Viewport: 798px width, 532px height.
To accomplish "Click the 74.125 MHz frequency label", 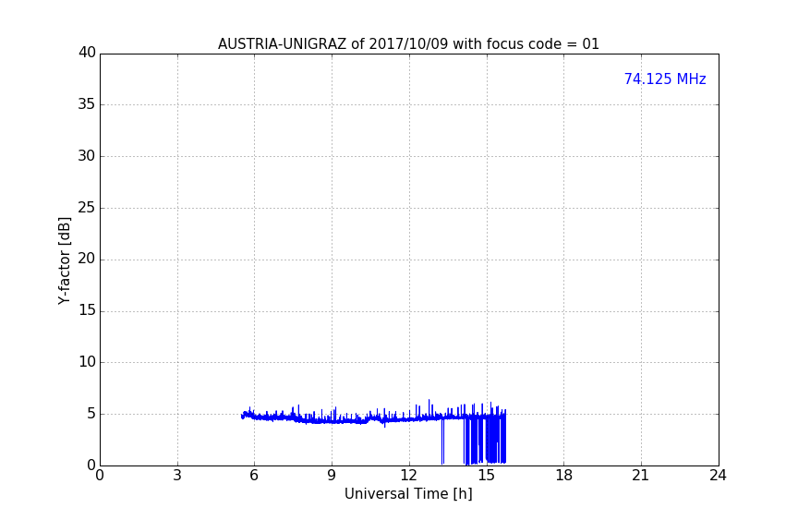I will click(x=665, y=79).
